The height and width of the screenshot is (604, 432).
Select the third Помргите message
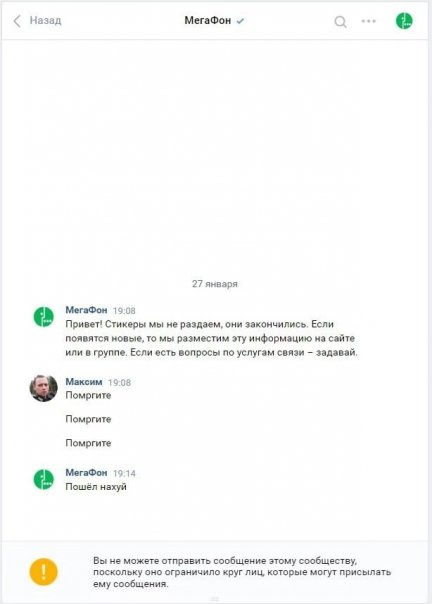coord(88,443)
